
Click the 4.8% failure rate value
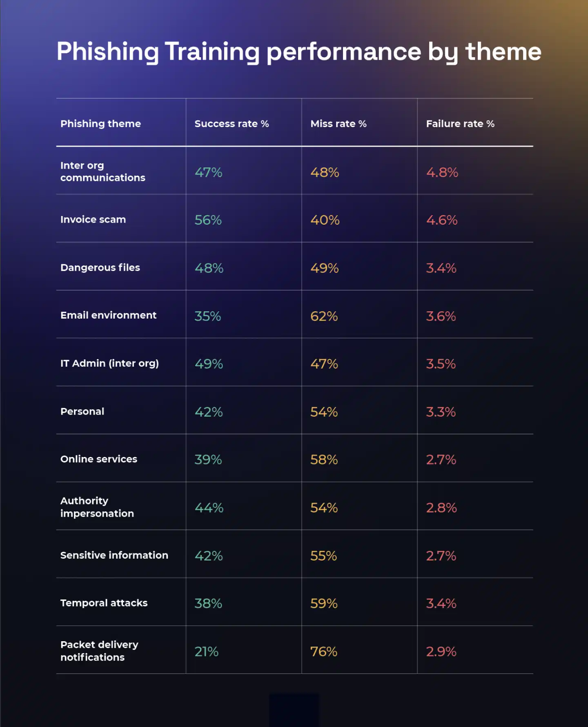[442, 172]
